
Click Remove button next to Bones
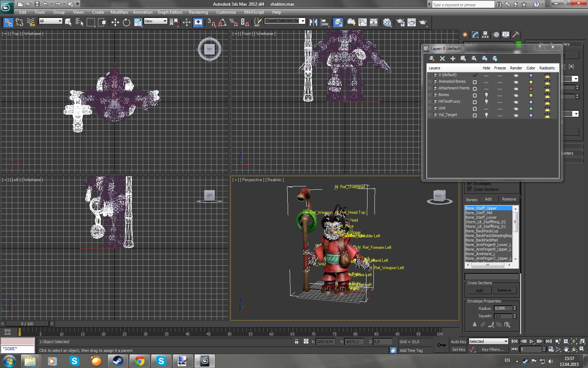[509, 199]
